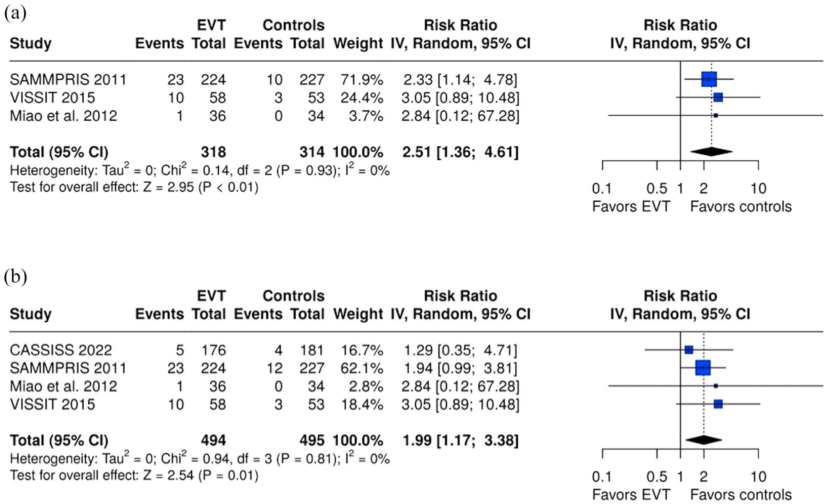
Task: Click the SAMMPRIS 2011 blue square in panel (b)
Action: [x=703, y=368]
